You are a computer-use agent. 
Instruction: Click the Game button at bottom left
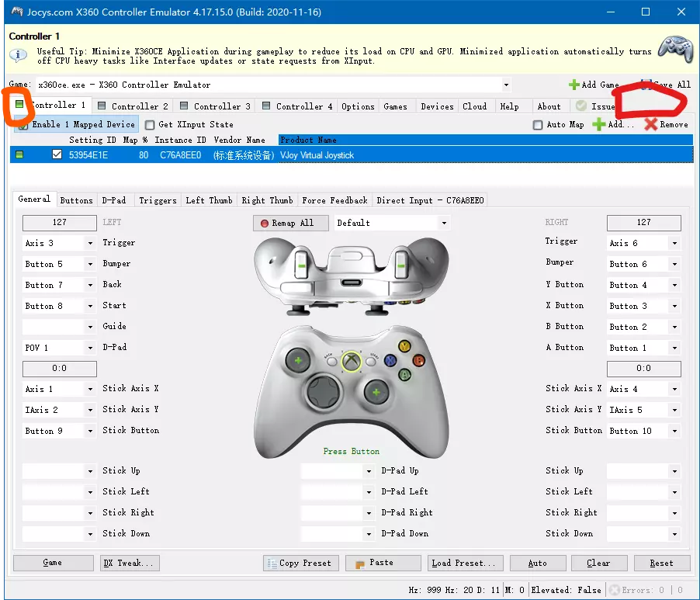click(x=53, y=563)
